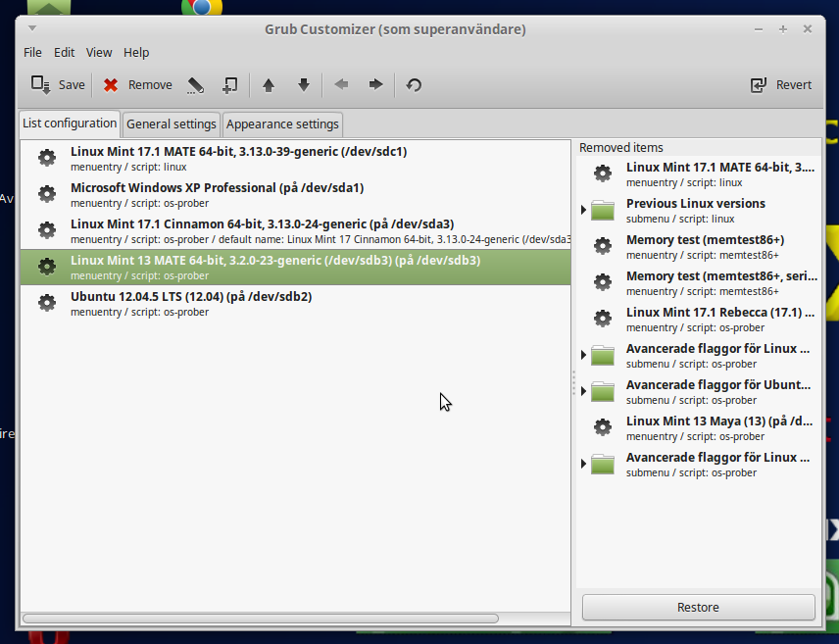
Task: Select Microsoft Windows XP Professional entry
Action: (x=295, y=195)
